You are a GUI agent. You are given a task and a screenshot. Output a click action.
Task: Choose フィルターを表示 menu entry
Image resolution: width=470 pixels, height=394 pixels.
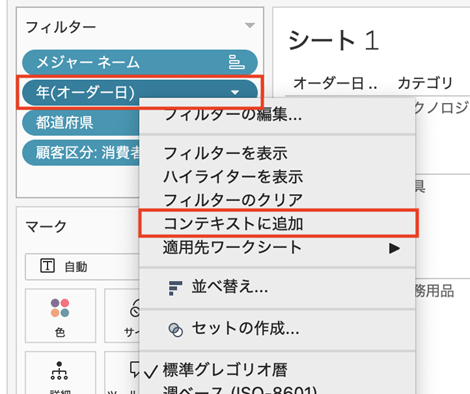(x=277, y=153)
